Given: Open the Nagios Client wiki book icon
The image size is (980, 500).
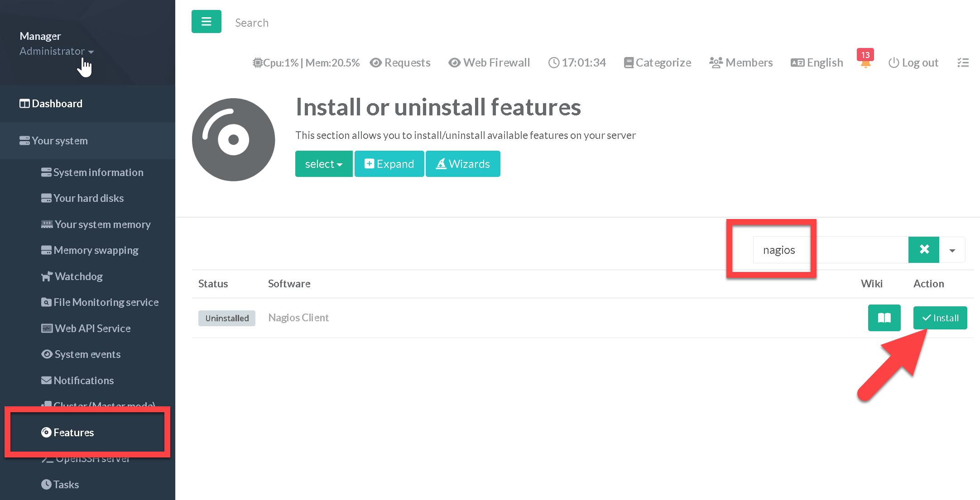Looking at the screenshot, I should 884,318.
